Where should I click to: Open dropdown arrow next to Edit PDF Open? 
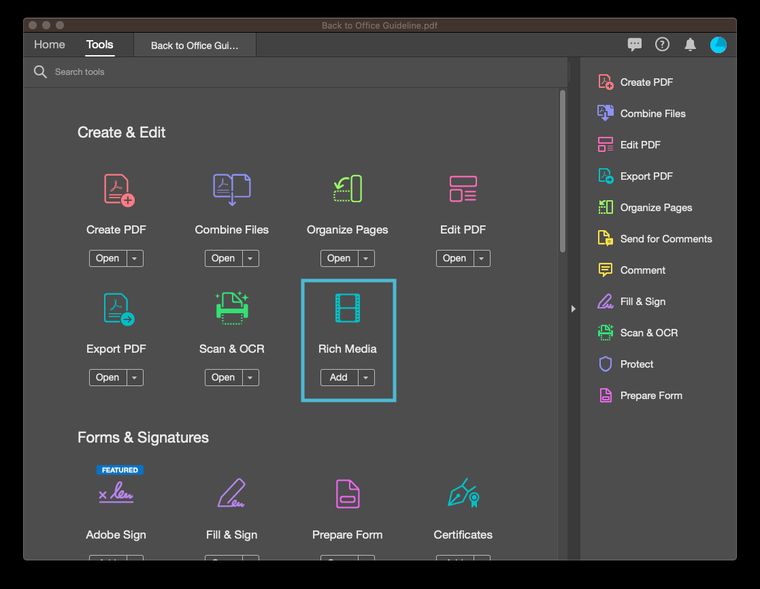tap(482, 258)
